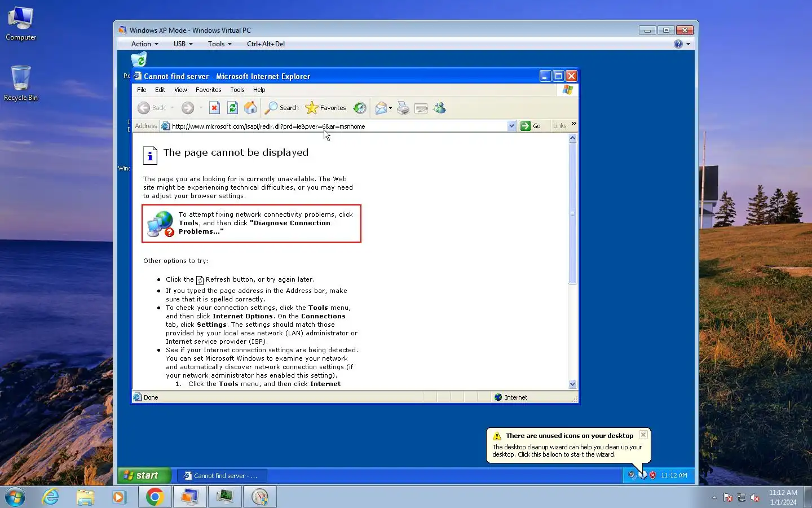This screenshot has width=812, height=508.
Task: Show hidden icons in Windows 7 tray
Action: pyautogui.click(x=714, y=497)
